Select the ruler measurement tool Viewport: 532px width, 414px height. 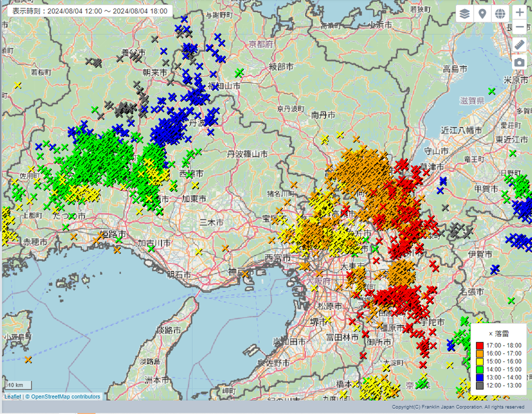(x=520, y=45)
